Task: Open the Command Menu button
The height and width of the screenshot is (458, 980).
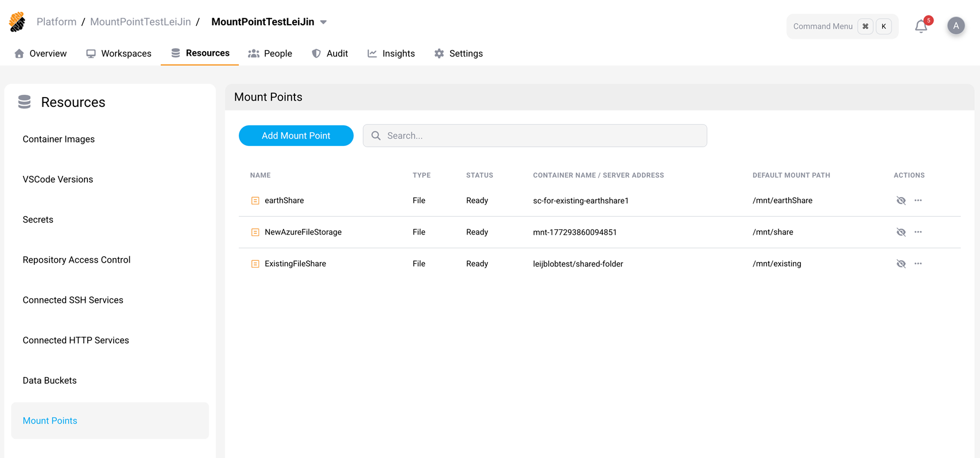Action: click(842, 26)
